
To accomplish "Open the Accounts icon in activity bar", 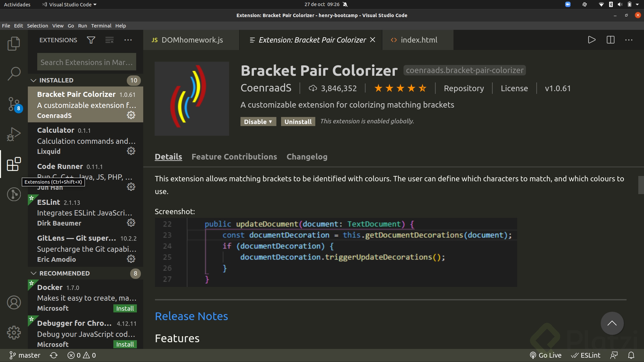I will coord(14,303).
